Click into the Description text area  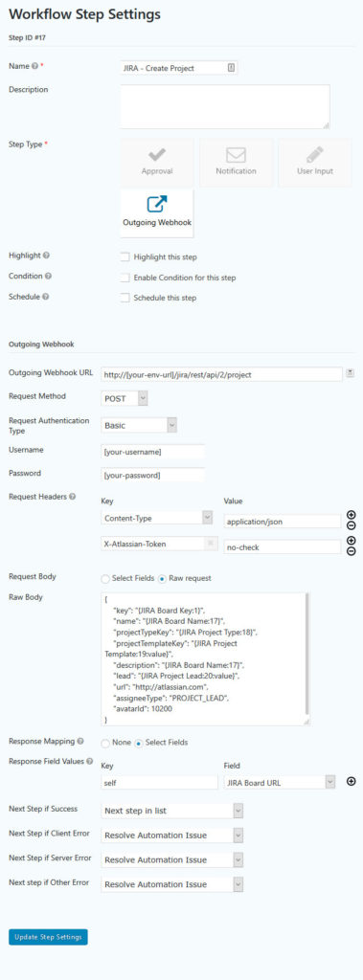tap(225, 107)
